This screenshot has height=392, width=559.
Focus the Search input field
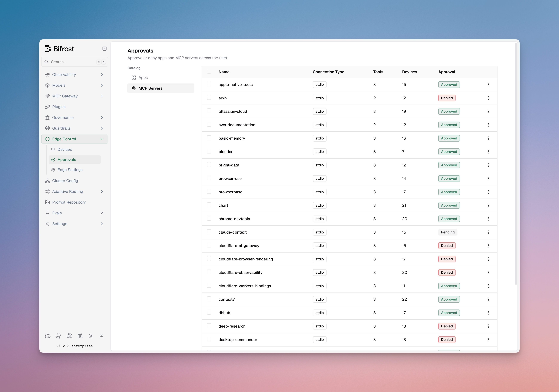75,62
